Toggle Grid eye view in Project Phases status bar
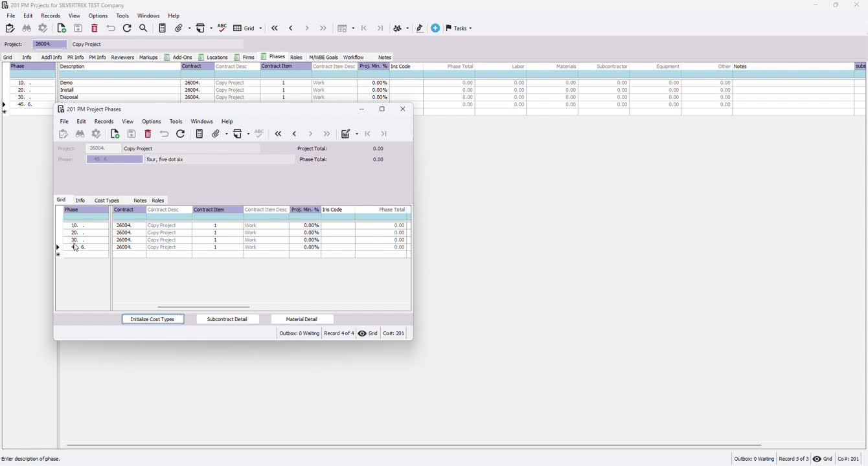Viewport: 868px width, 466px height. [368, 334]
